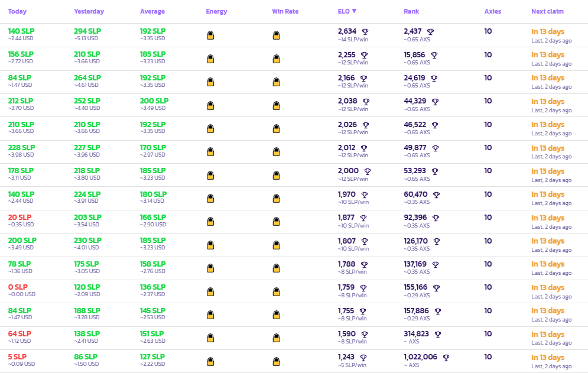The width and height of the screenshot is (588, 373).
Task: Click the Energy lock icon in the 1,877 ELO row
Action: [210, 222]
